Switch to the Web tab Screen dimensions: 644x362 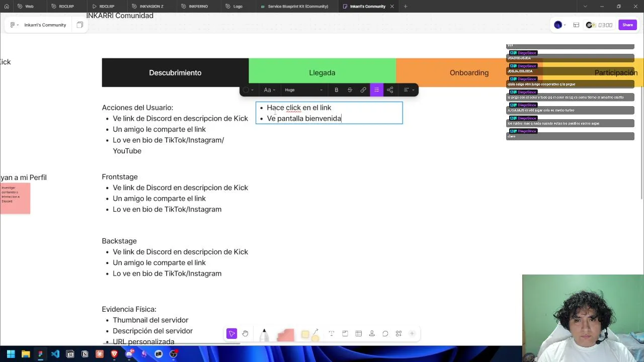pos(30,7)
